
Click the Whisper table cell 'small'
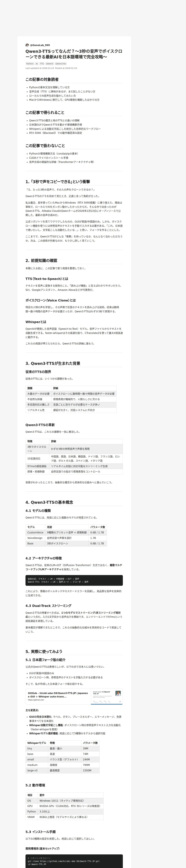pyautogui.click(x=37, y=759)
